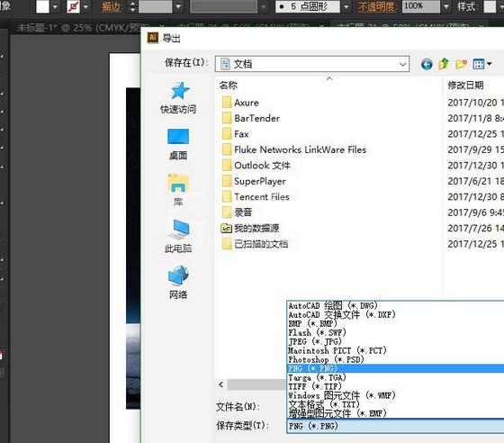Choose AutoCAD 绘图 (*.DWG) format
The width and height of the screenshot is (504, 443).
tap(395, 305)
